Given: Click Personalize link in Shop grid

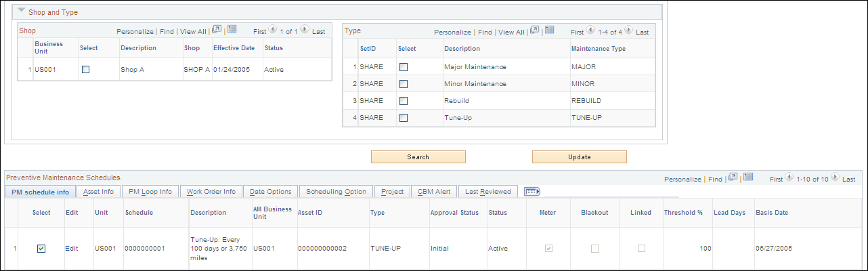Looking at the screenshot, I should 135,31.
